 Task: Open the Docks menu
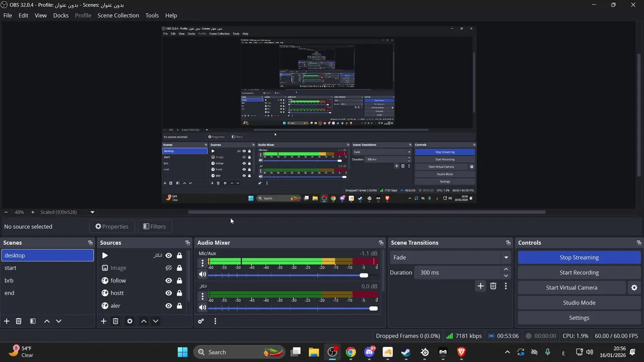point(61,15)
